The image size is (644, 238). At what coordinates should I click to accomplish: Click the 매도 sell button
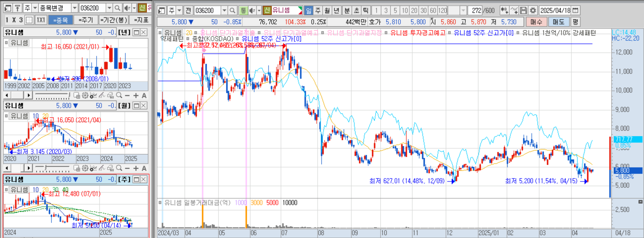558,22
